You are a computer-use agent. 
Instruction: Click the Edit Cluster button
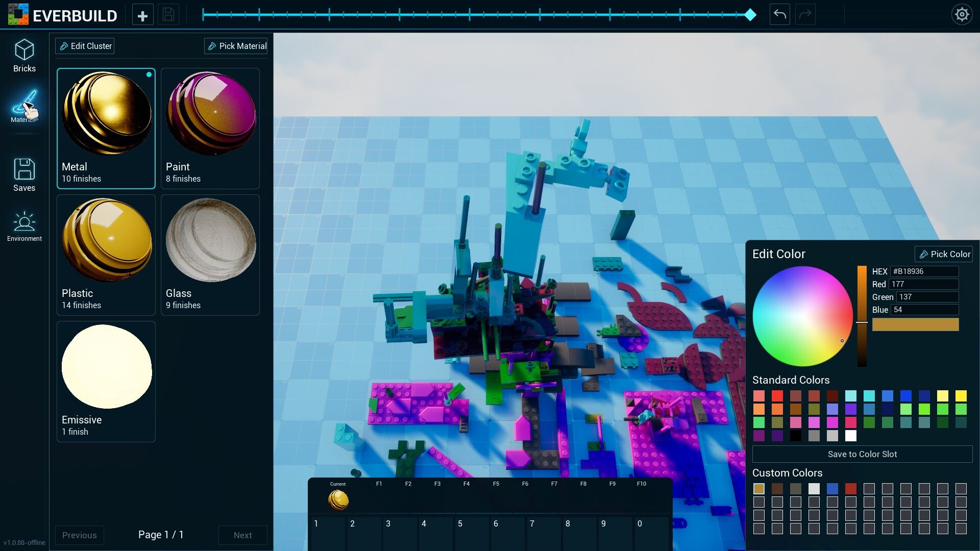(x=85, y=46)
